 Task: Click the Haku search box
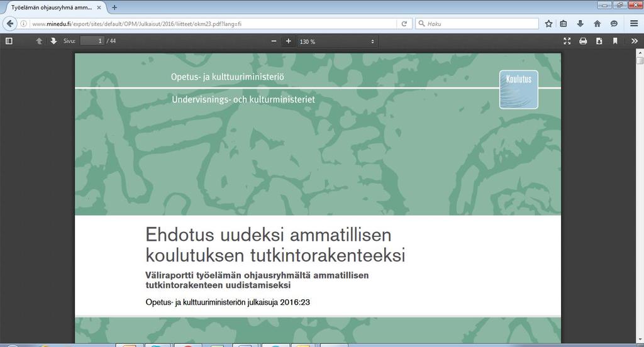(477, 24)
